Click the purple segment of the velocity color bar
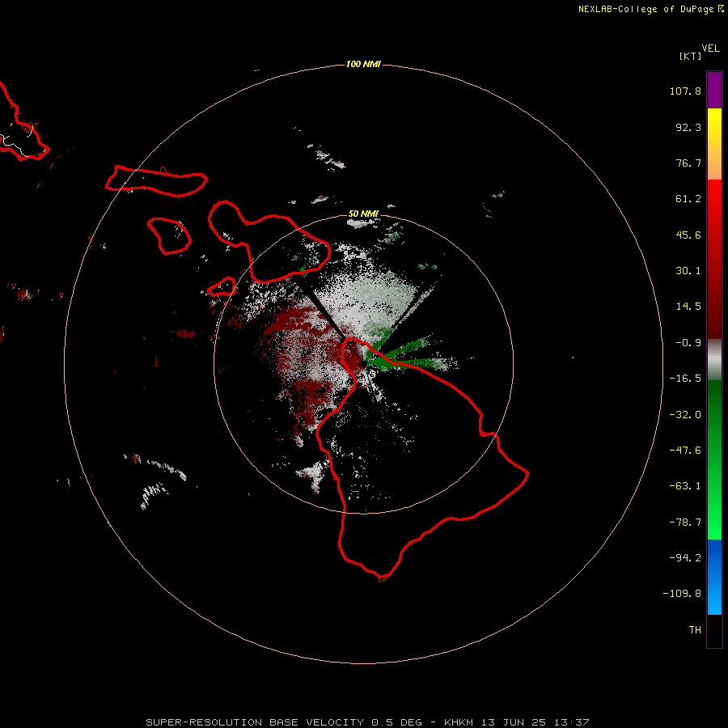728x728 pixels. coord(714,90)
